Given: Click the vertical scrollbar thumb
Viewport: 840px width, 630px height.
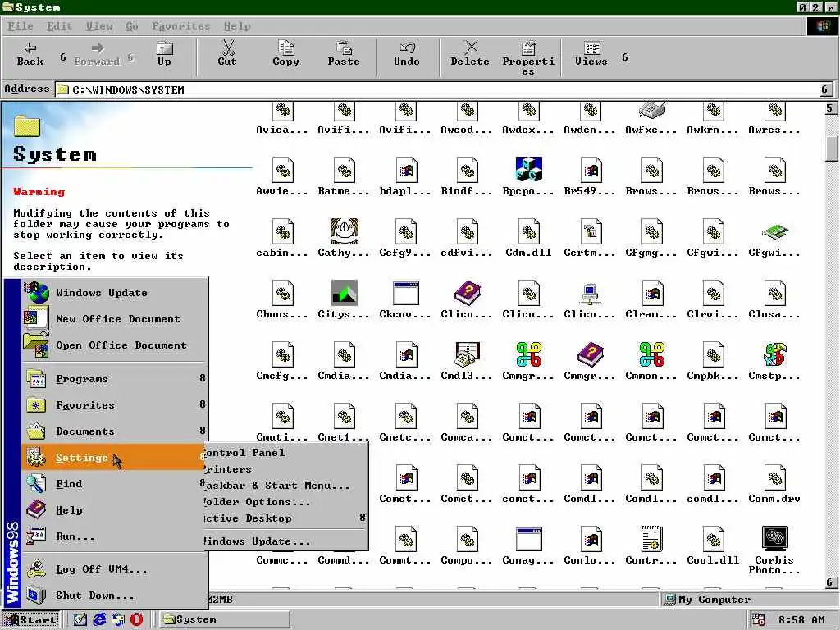Looking at the screenshot, I should tap(831, 147).
